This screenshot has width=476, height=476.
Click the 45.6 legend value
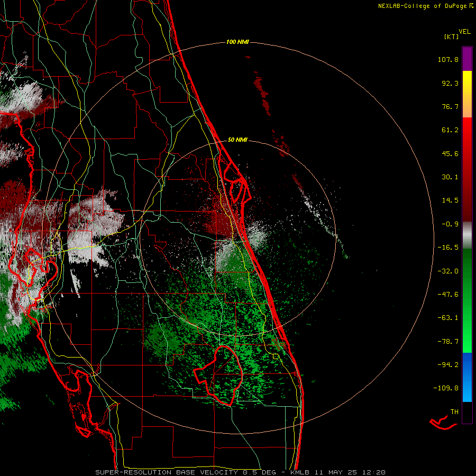450,153
